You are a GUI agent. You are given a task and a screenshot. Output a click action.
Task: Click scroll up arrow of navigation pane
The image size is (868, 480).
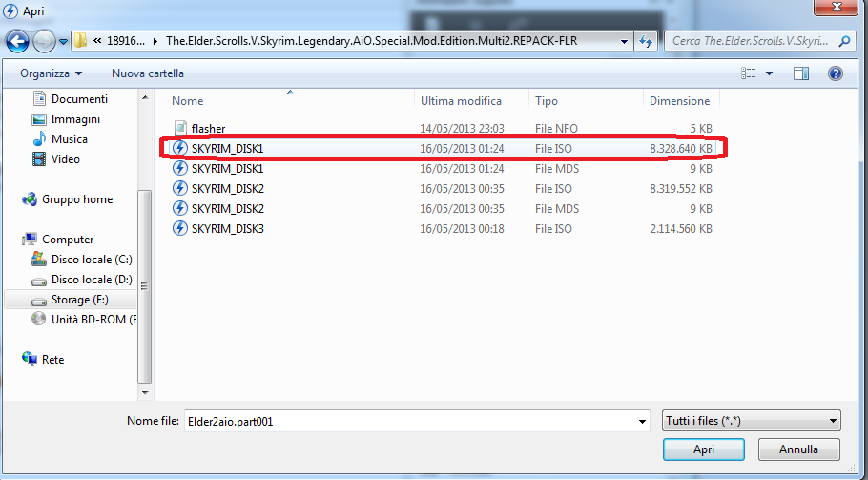coord(145,98)
